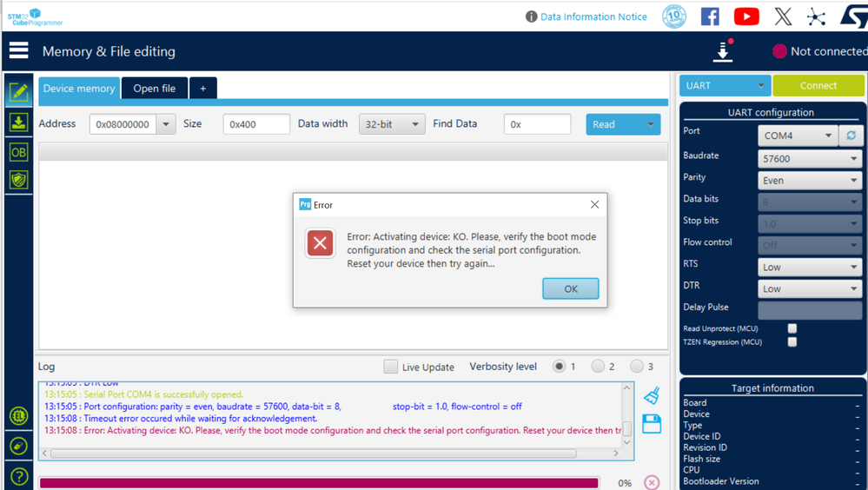Click the Find Data input field
The width and height of the screenshot is (868, 490).
point(537,124)
